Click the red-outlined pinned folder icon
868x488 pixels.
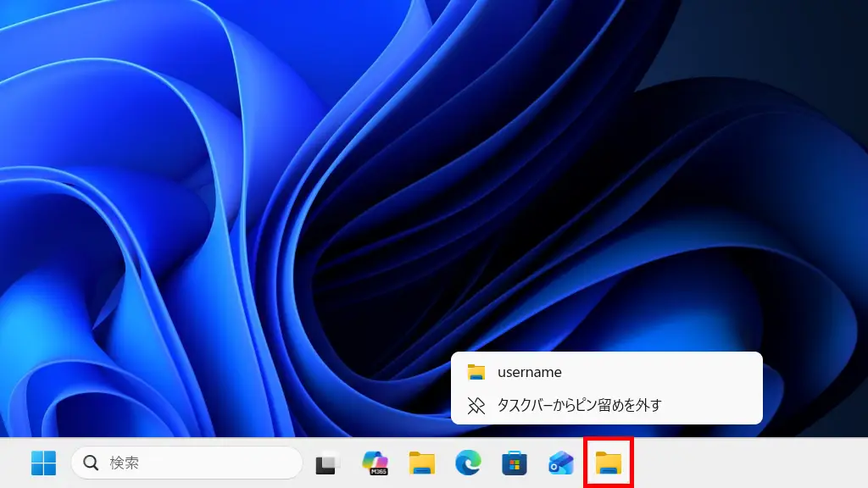click(x=609, y=463)
